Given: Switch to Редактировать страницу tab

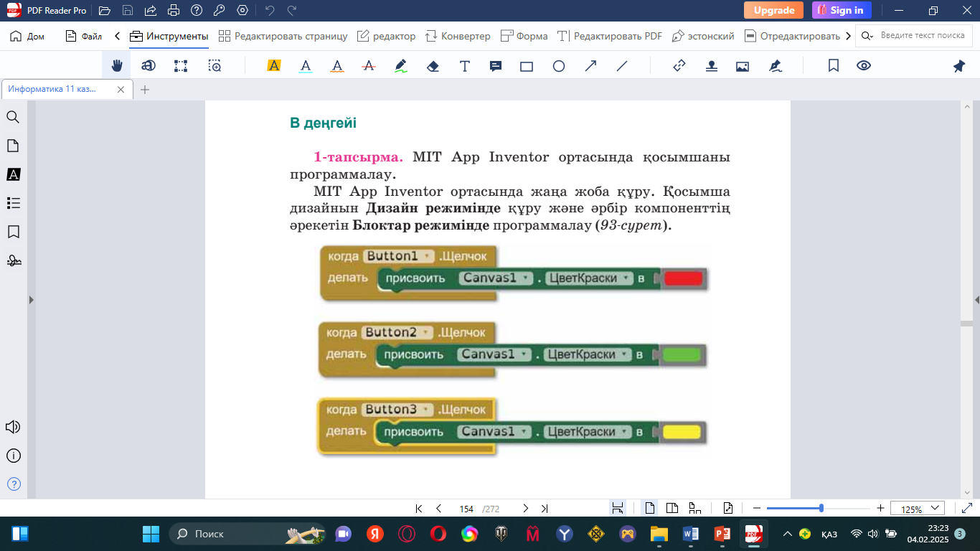Looking at the screenshot, I should click(283, 36).
